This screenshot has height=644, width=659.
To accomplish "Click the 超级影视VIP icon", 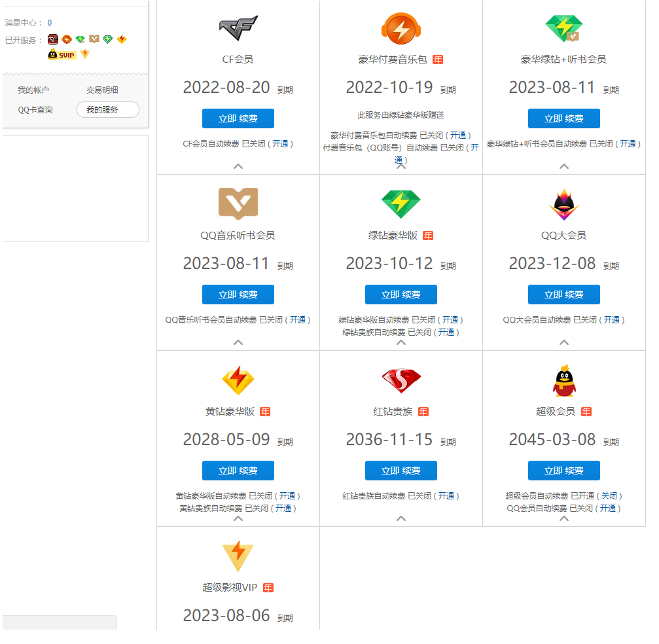I will point(238,556).
